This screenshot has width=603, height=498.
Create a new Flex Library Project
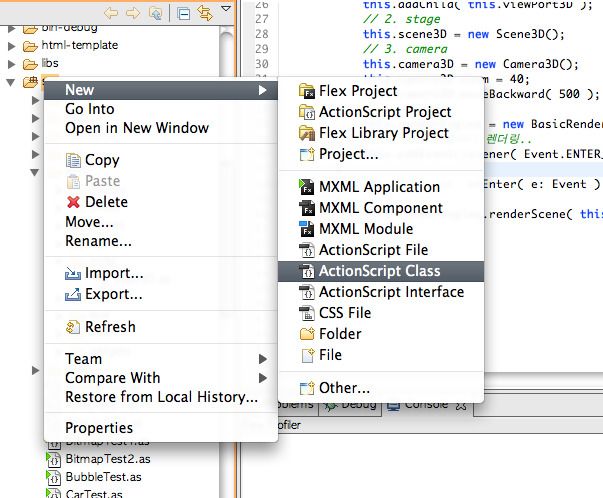pyautogui.click(x=381, y=133)
